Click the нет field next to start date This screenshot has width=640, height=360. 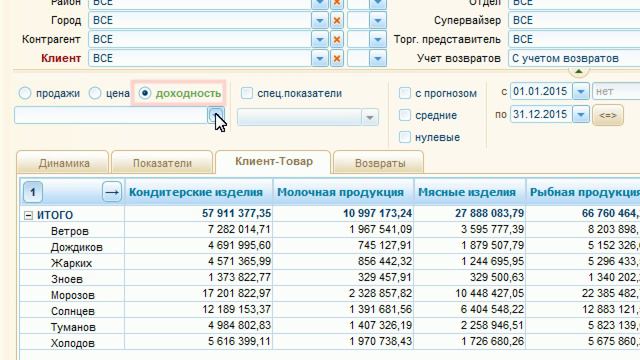point(616,91)
